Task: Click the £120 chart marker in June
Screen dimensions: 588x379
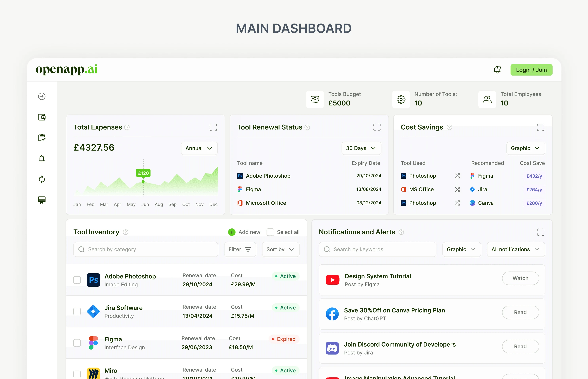Action: 143,173
